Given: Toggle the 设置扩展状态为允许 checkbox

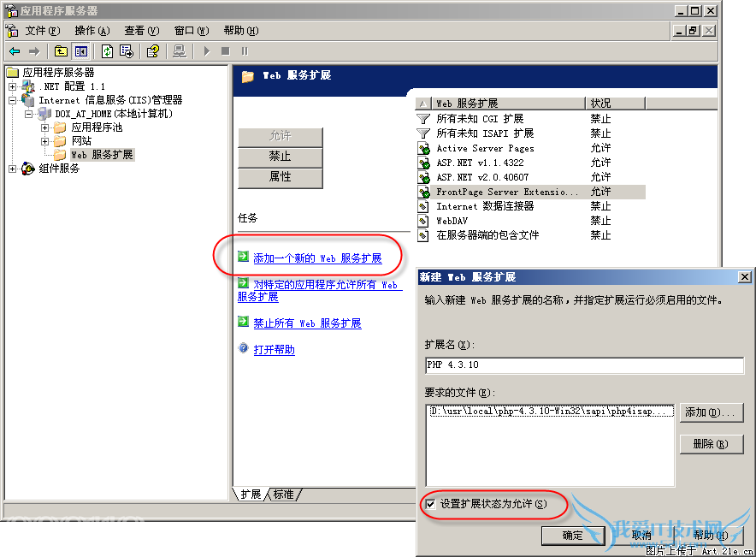Looking at the screenshot, I should pos(430,505).
